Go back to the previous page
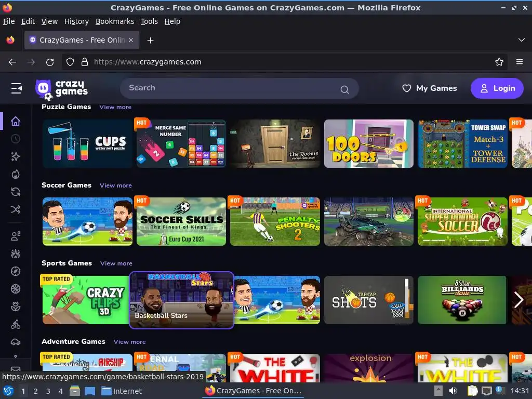The image size is (532, 399). [x=12, y=62]
